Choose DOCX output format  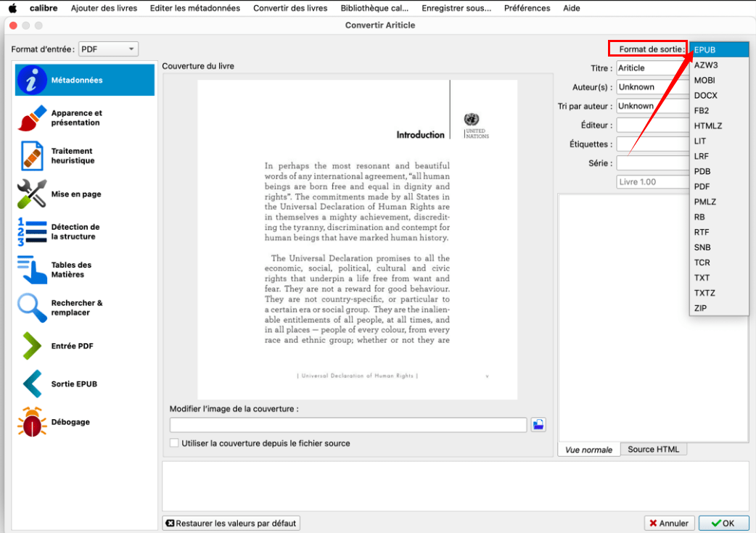tap(719, 96)
